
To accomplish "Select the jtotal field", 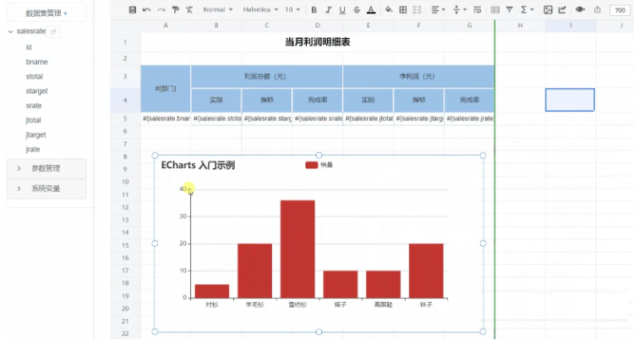I will [x=33, y=120].
